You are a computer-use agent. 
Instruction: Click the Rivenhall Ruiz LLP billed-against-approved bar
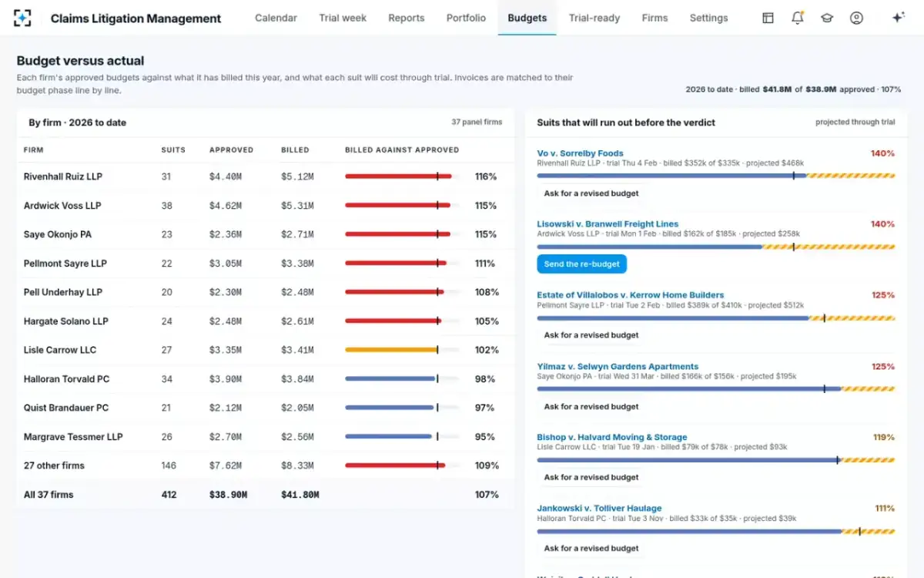coord(403,176)
